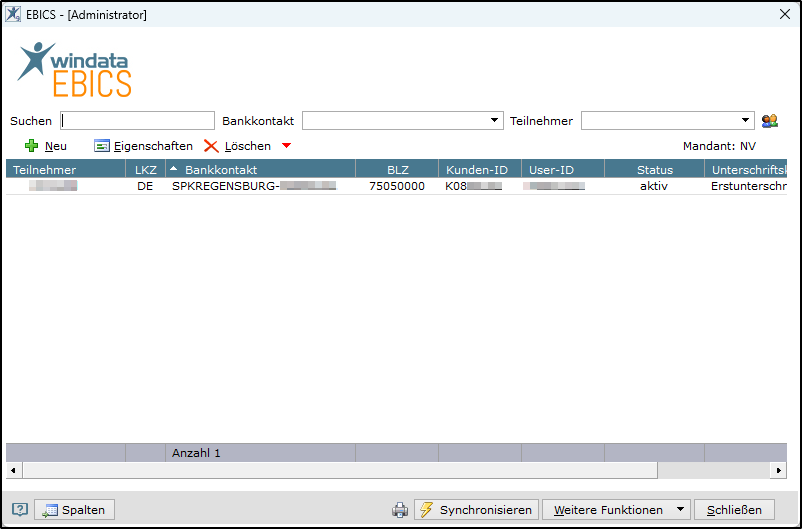This screenshot has width=802, height=529.
Task: Click the users group icon beside Teilnehmer
Action: pyautogui.click(x=770, y=121)
